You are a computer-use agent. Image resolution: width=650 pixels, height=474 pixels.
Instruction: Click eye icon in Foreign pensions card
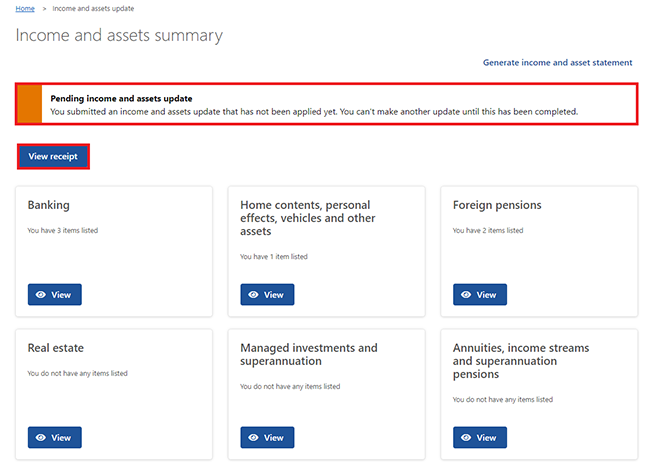coord(466,295)
